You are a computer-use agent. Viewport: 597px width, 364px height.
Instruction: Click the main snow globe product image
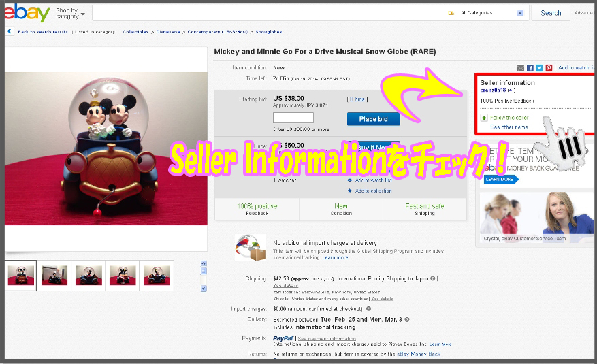(106, 148)
